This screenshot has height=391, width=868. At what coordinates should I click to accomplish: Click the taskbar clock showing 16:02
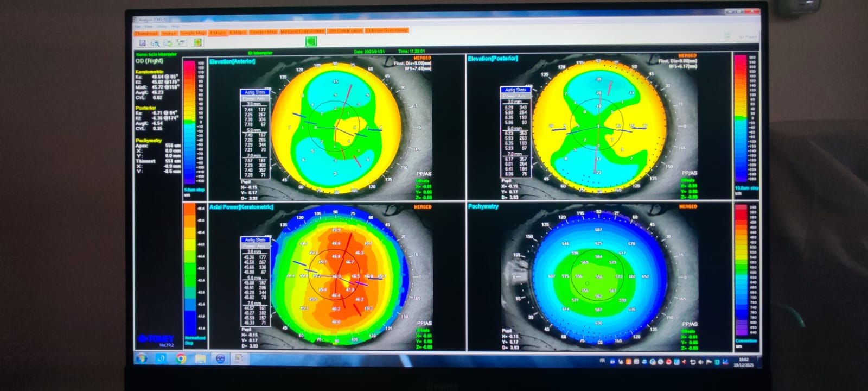[x=743, y=362]
